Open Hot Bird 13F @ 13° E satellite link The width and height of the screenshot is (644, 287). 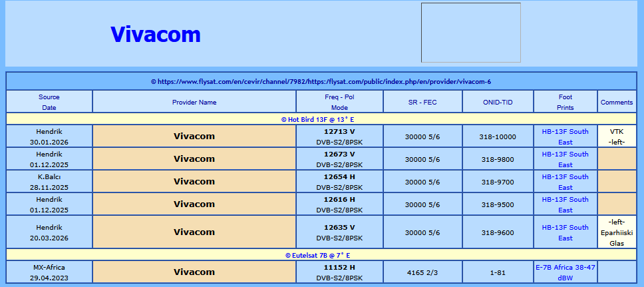317,120
